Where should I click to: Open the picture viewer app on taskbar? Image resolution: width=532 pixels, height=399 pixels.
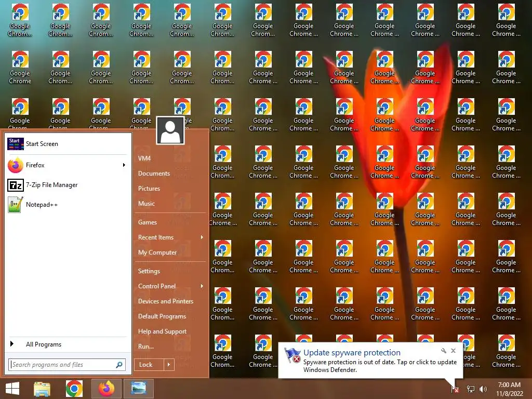pyautogui.click(x=138, y=389)
